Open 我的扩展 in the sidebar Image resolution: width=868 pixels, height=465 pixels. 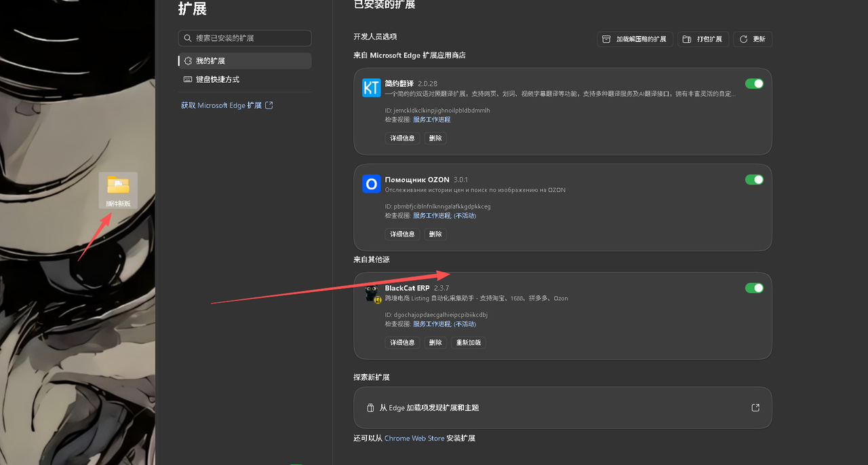pos(245,61)
